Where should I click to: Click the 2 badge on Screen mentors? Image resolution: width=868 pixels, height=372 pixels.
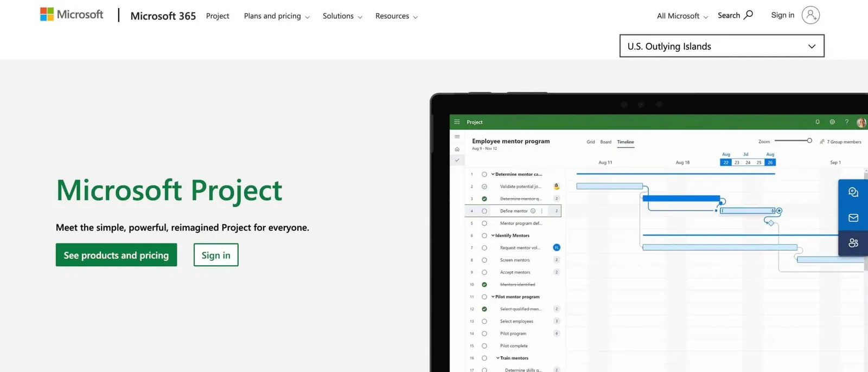pos(556,260)
